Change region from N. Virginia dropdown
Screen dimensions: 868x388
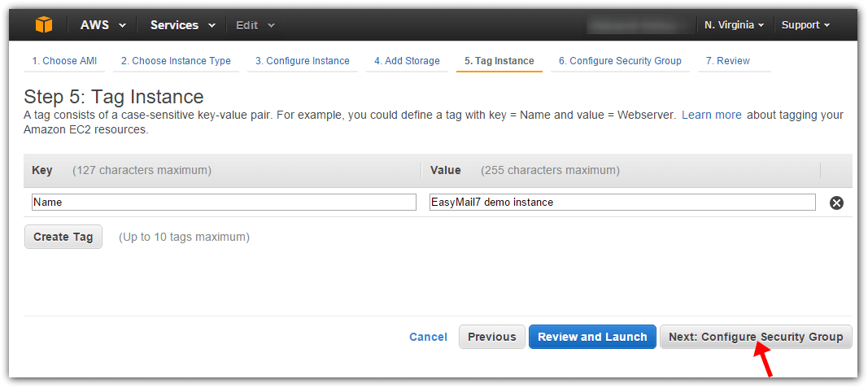pos(734,25)
